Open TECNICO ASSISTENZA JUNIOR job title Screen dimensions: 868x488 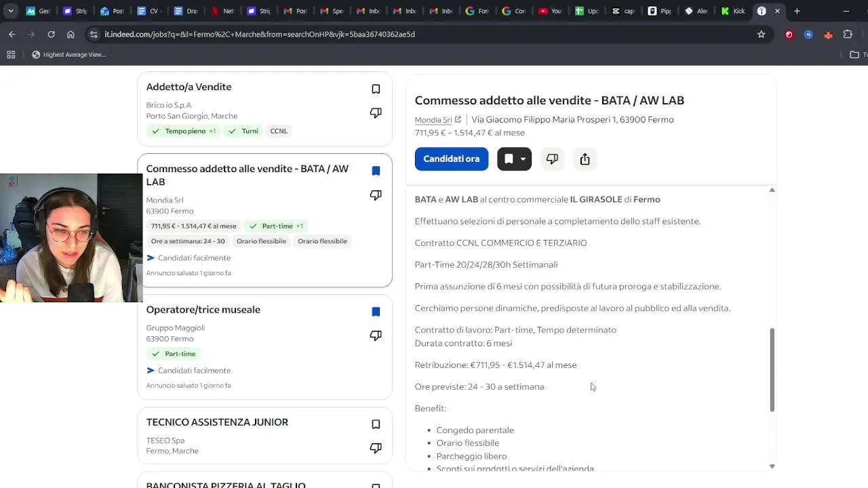click(x=217, y=422)
